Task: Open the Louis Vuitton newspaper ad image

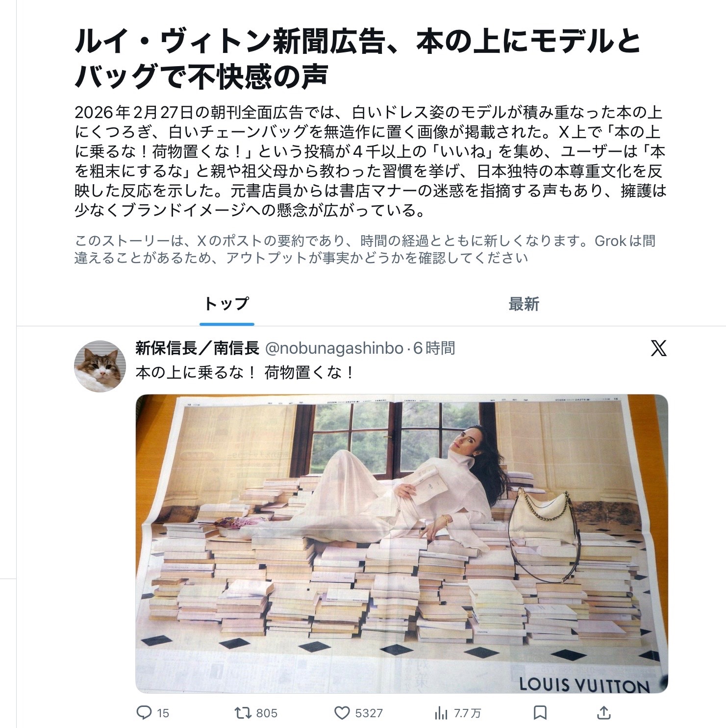Action: pyautogui.click(x=401, y=543)
